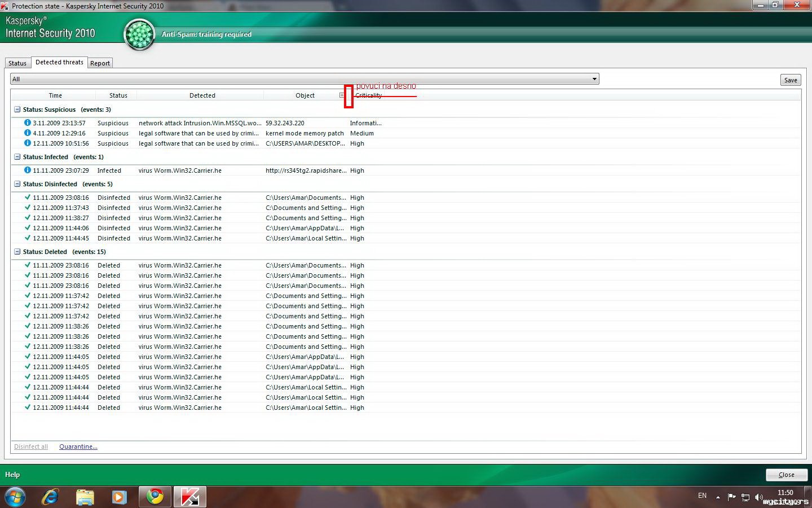Launch Internet Explorer from the taskbar

point(50,497)
